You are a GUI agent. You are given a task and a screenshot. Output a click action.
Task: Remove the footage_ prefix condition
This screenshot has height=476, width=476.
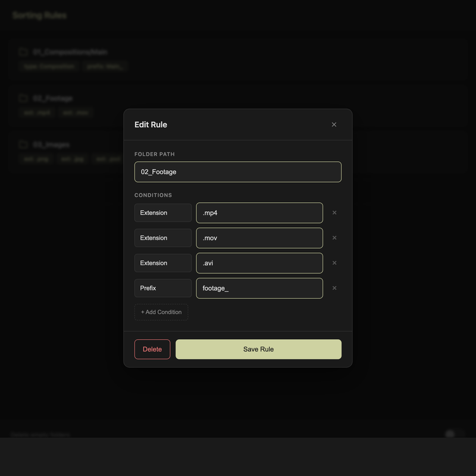(x=334, y=288)
